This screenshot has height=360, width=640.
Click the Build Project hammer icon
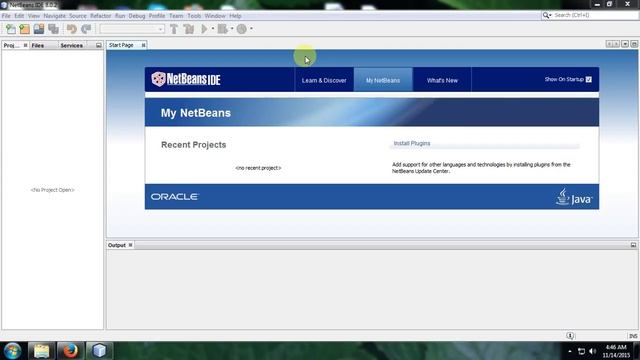click(x=174, y=29)
